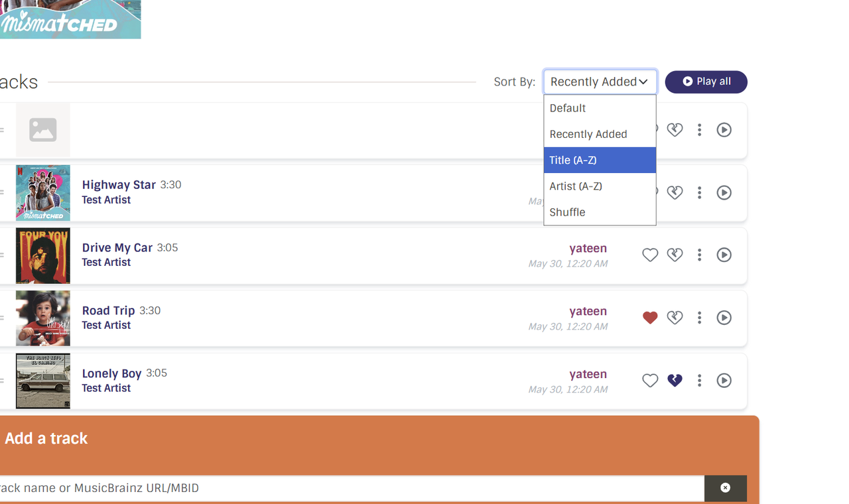This screenshot has width=849, height=504.
Task: Pick Default in the sort list
Action: (600, 108)
